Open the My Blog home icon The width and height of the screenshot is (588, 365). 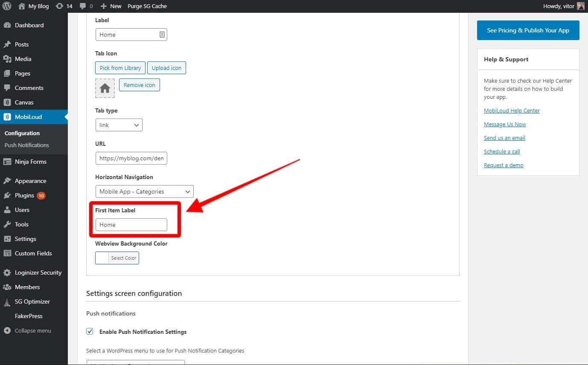pyautogui.click(x=22, y=6)
